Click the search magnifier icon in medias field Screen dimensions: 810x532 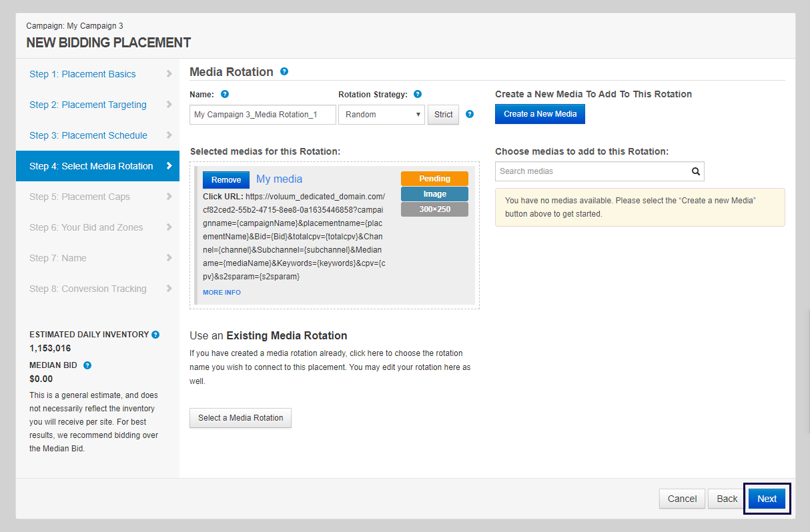pyautogui.click(x=696, y=171)
